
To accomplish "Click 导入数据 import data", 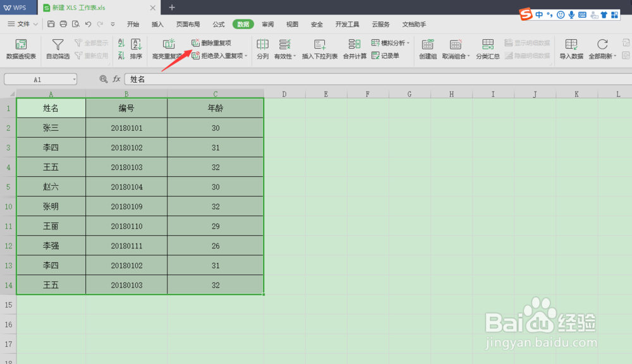I will tap(572, 51).
